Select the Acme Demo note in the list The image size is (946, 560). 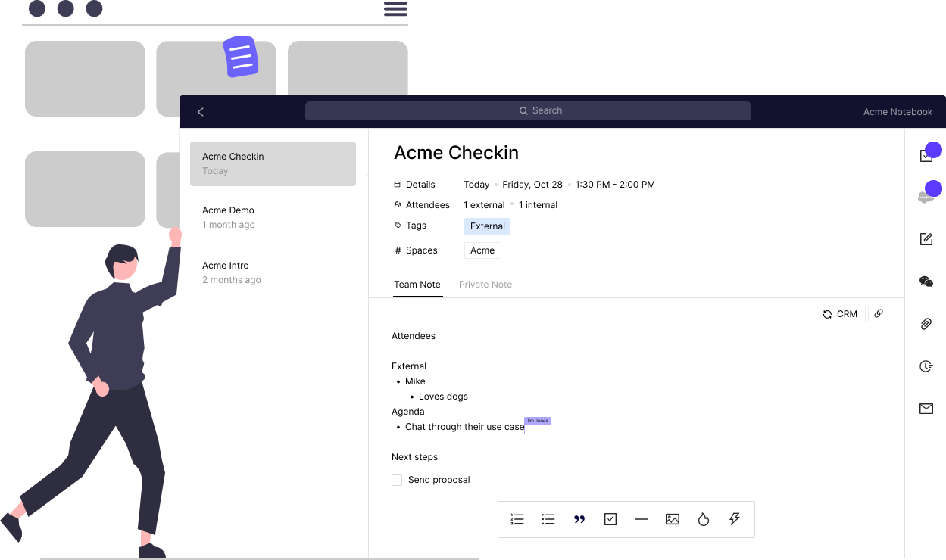tap(273, 217)
